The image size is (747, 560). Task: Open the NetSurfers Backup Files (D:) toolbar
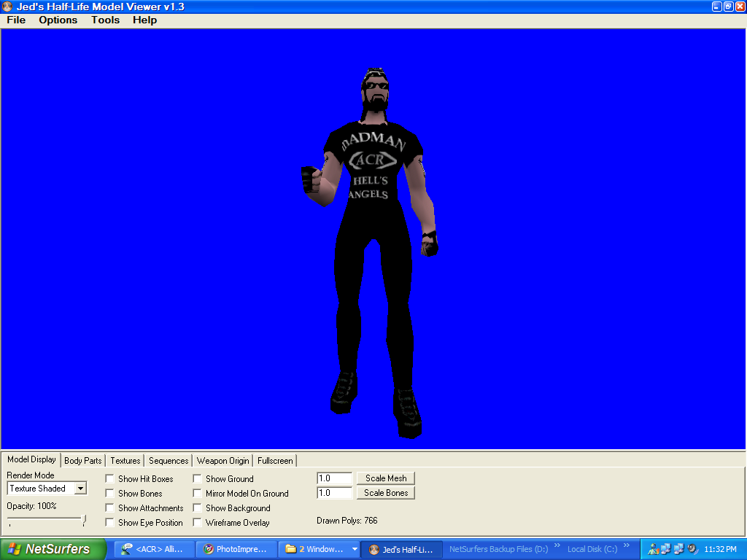498,549
